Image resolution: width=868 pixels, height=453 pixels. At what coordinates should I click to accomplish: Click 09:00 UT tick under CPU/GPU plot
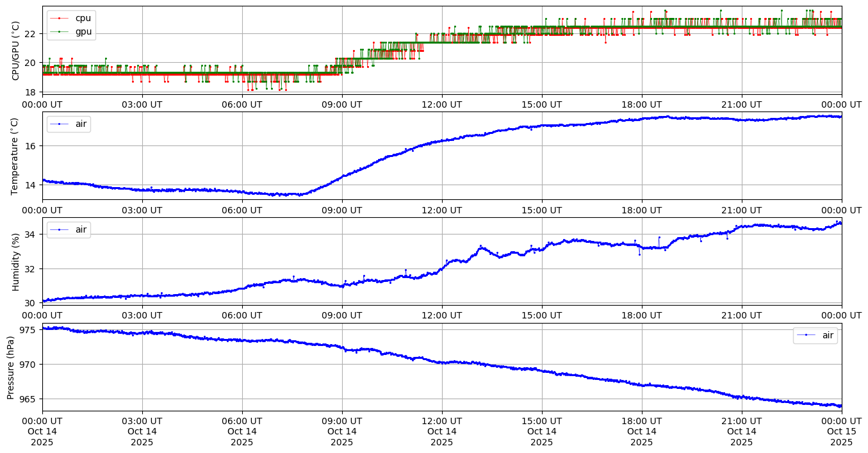click(x=341, y=104)
